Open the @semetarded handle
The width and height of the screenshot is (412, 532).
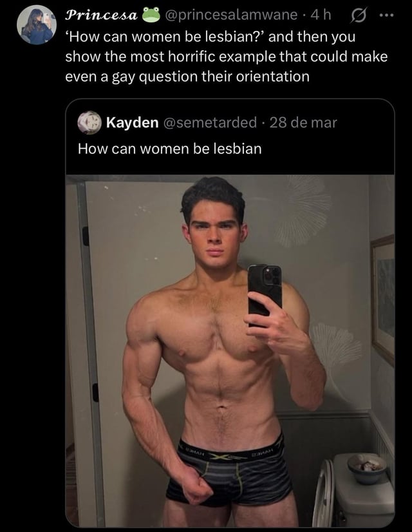click(x=211, y=122)
